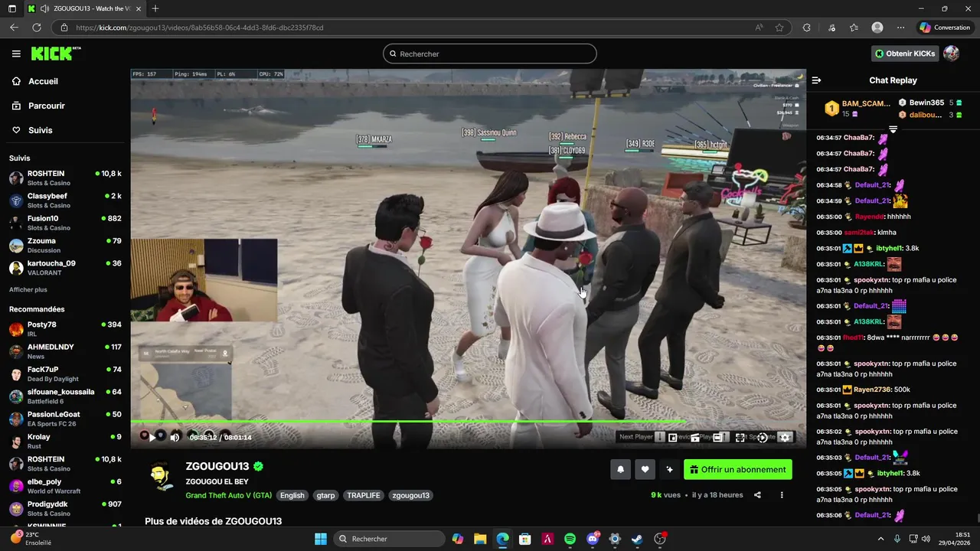Go to Accueil home page
Viewport: 980px width, 551px height.
(43, 81)
